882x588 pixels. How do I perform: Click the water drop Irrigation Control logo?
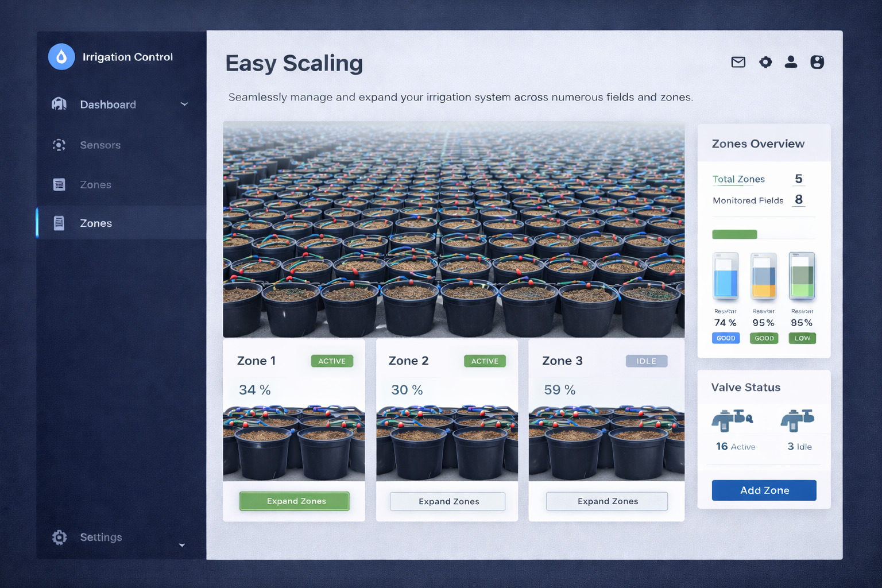point(61,57)
